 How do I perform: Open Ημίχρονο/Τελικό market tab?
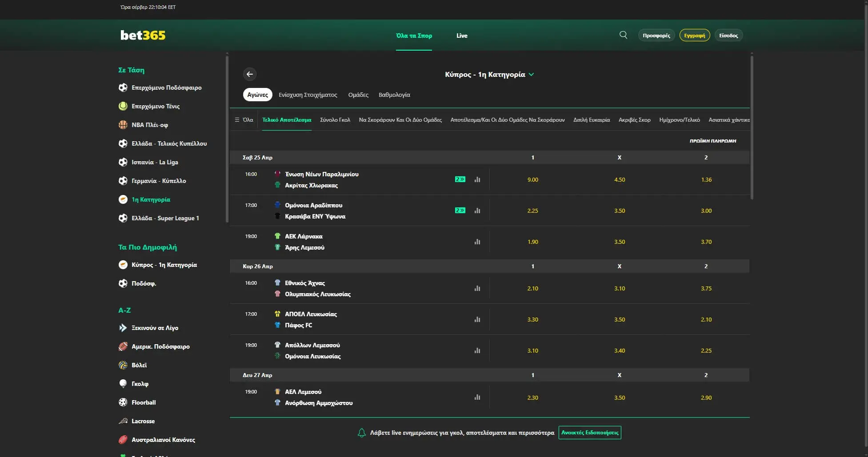click(x=680, y=120)
